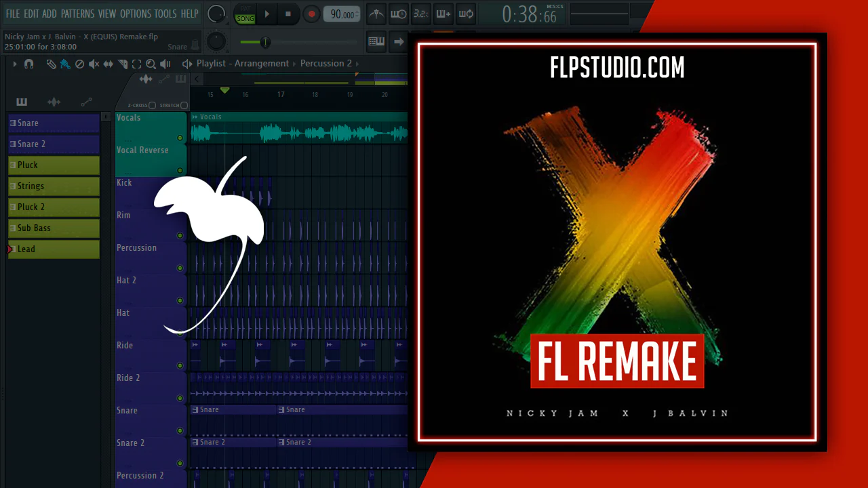The image size is (868, 488).
Task: Click the playhead marker in timeline ruler
Action: click(224, 90)
